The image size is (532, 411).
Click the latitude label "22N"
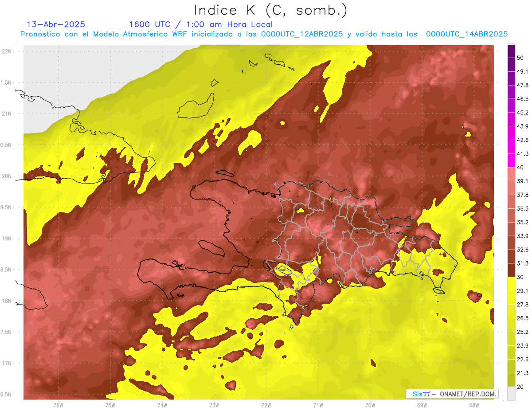pyautogui.click(x=7, y=51)
